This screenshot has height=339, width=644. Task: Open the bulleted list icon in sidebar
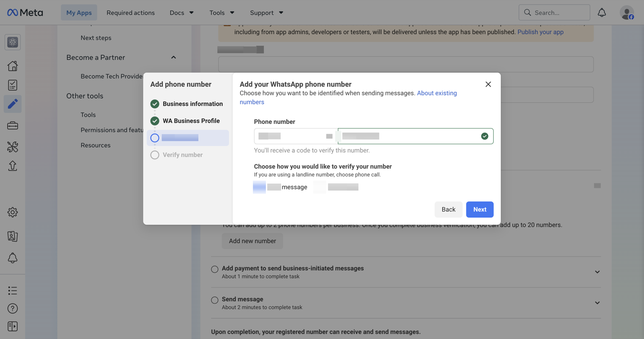(x=12, y=291)
